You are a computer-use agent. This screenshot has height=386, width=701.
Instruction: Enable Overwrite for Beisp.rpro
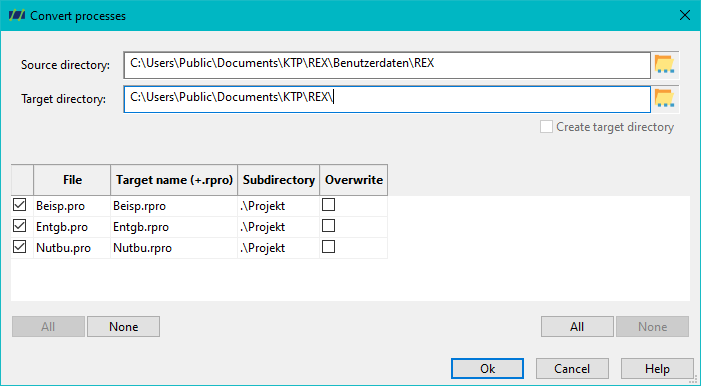[329, 205]
